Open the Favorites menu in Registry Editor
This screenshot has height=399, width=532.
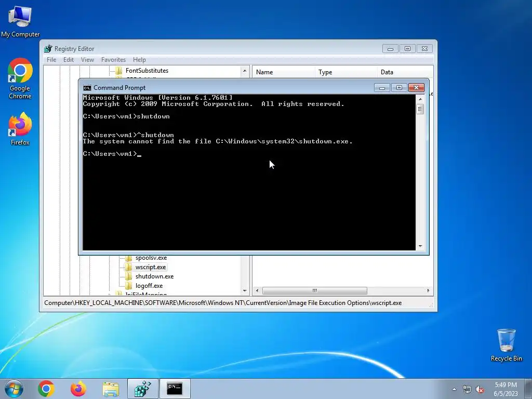pyautogui.click(x=113, y=60)
